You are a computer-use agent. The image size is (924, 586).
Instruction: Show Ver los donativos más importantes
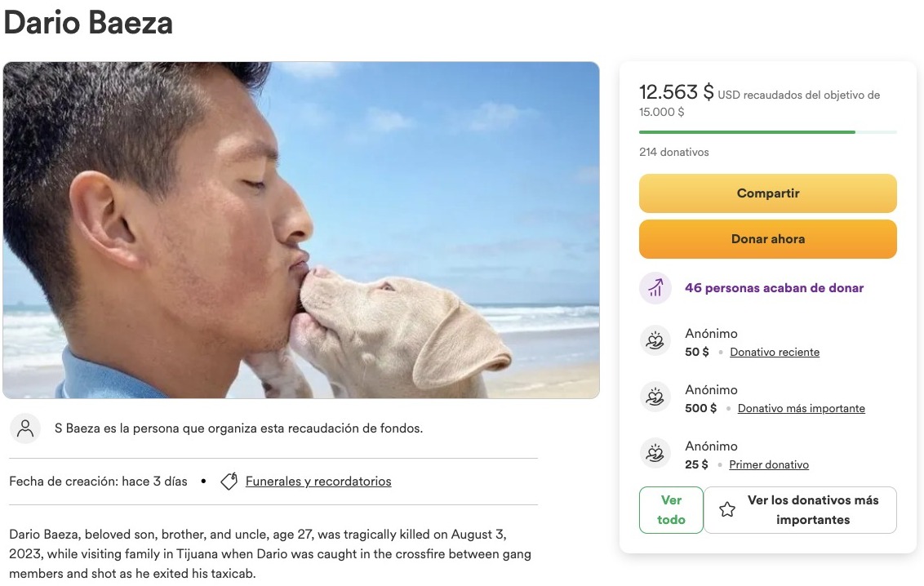point(812,510)
